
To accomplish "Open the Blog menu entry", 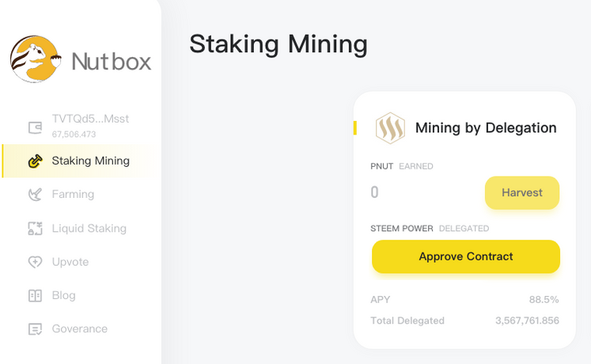I will pyautogui.click(x=64, y=295).
